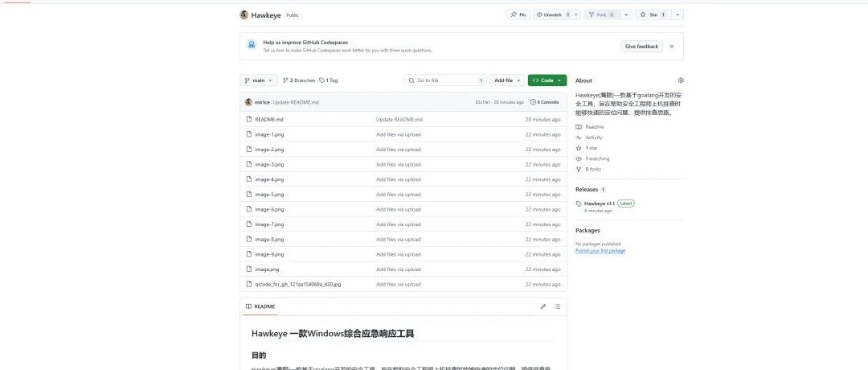Click the commit hash next to 20 minutes ago

click(483, 102)
